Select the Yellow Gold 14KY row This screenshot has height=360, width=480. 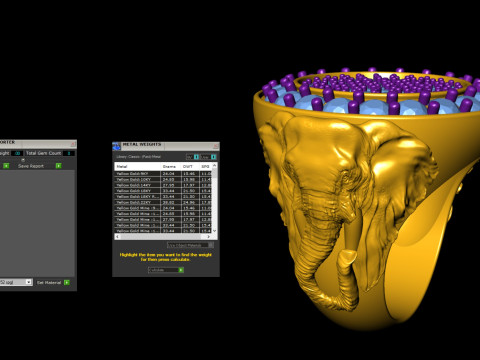click(163, 185)
